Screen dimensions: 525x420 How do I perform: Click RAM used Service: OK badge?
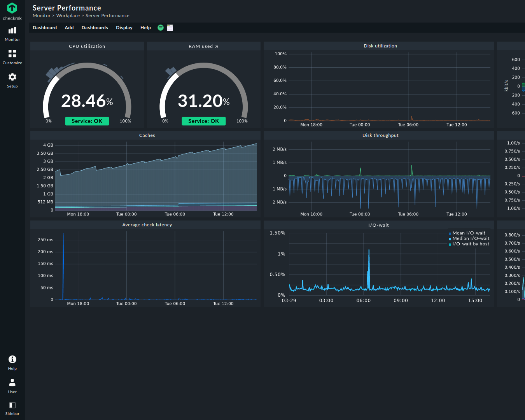tap(204, 121)
